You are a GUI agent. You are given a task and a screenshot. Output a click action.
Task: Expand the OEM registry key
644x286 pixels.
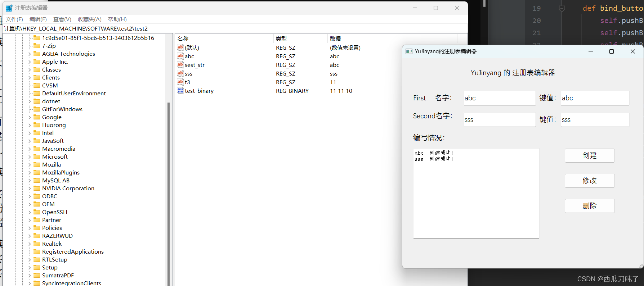coord(30,204)
